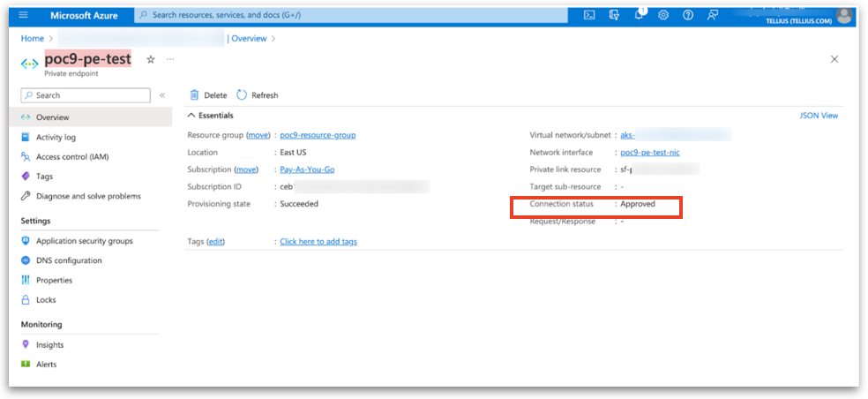868x399 pixels.
Task: Click the Tags sidebar icon
Action: click(x=25, y=177)
